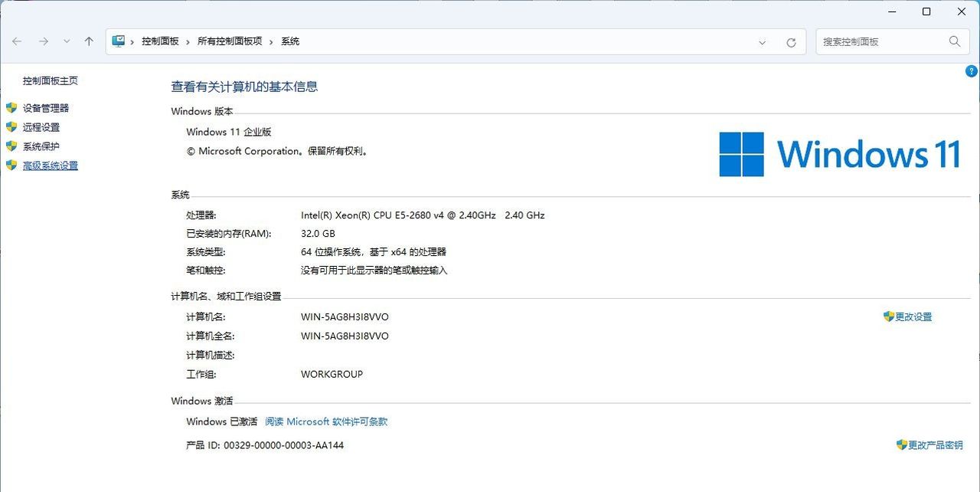Open 设备管理器 link
980x492 pixels.
(46, 108)
